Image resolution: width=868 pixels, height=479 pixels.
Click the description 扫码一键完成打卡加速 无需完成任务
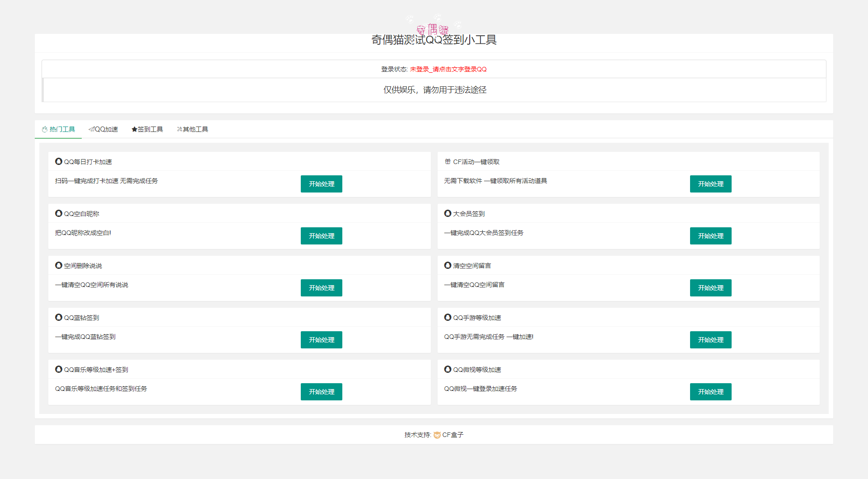point(106,181)
